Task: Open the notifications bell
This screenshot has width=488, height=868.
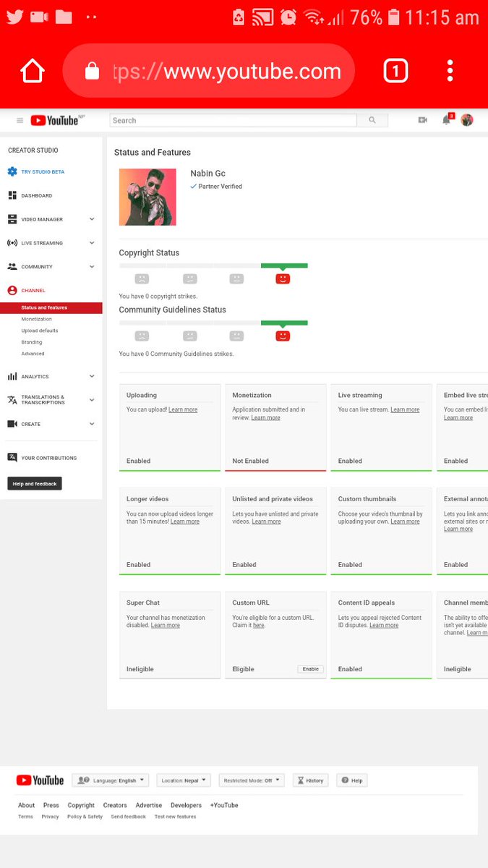Action: [447, 120]
